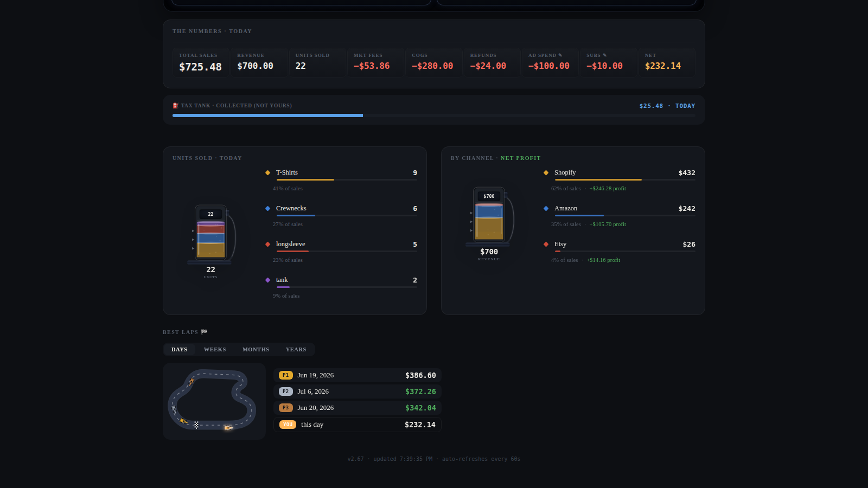Screen dimensions: 868x488
Task: Toggle the Net Profit channel label
Action: (x=521, y=158)
